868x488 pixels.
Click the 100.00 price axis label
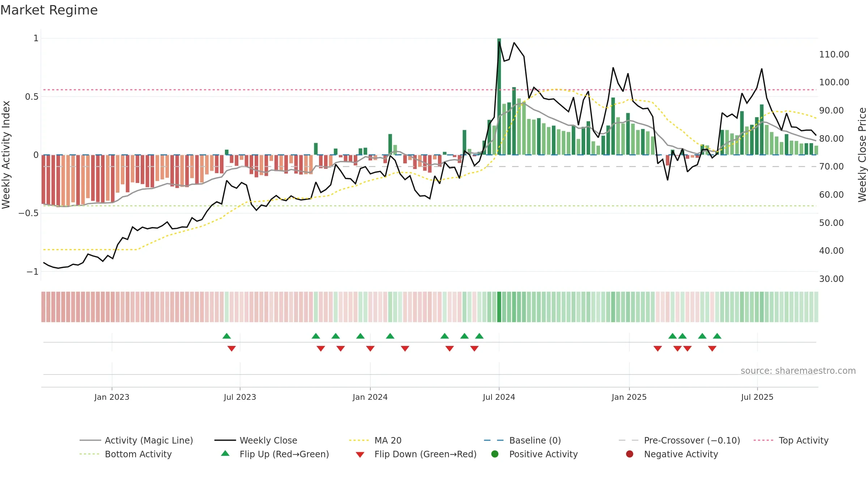tap(834, 82)
